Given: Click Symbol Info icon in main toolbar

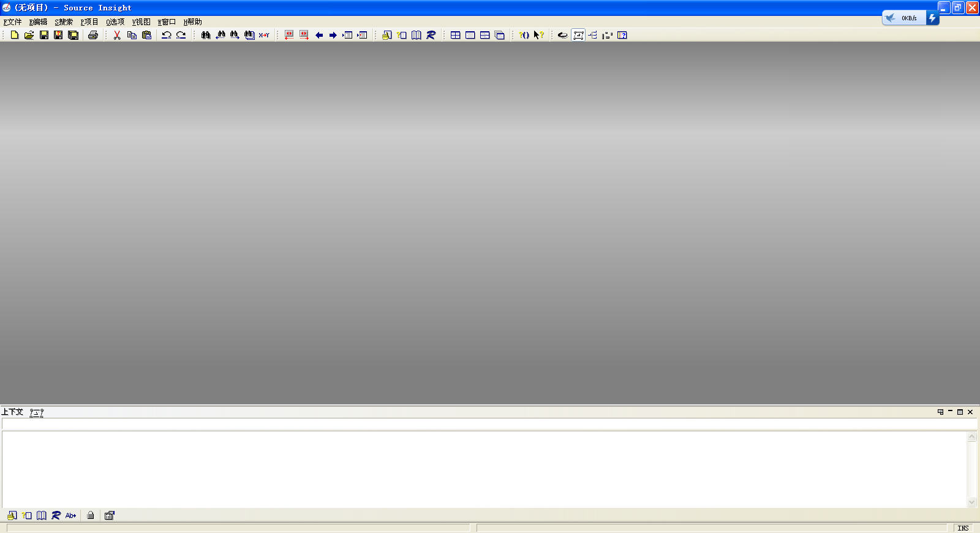Looking at the screenshot, I should click(x=402, y=35).
